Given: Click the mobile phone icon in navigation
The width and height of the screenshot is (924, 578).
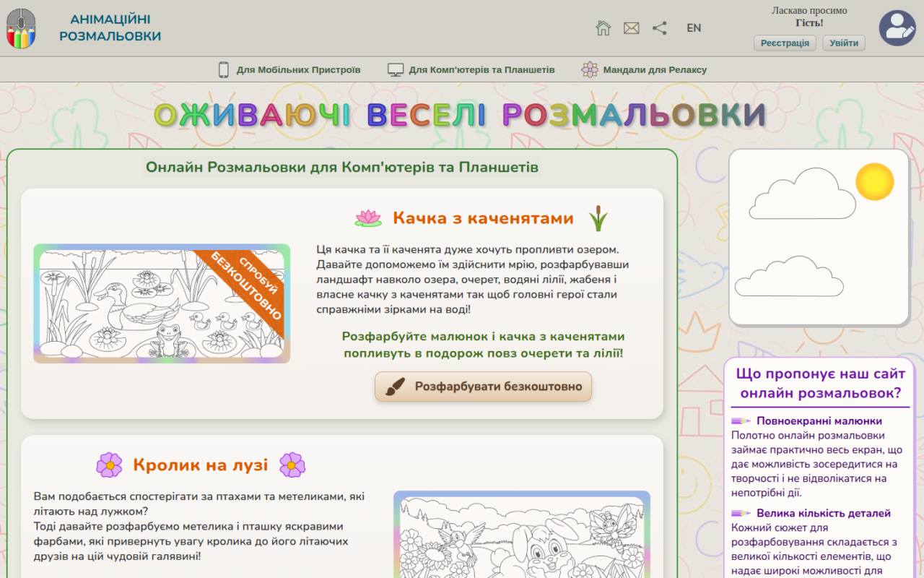Looking at the screenshot, I should click(x=224, y=70).
